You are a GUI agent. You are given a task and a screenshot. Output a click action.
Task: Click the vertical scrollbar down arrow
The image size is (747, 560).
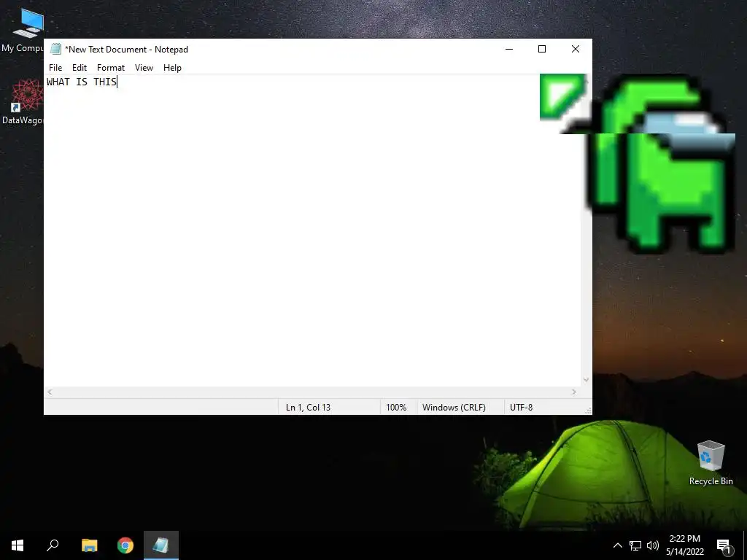(x=586, y=379)
